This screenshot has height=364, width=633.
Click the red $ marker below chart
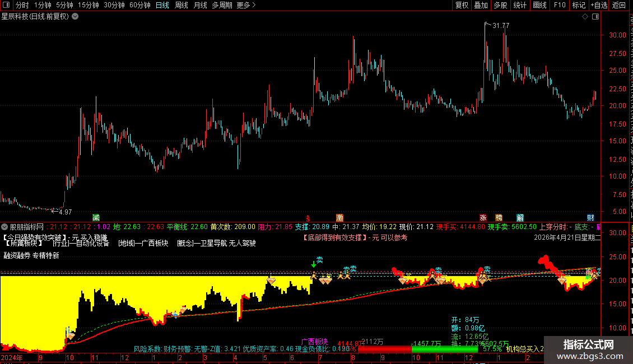click(308, 218)
